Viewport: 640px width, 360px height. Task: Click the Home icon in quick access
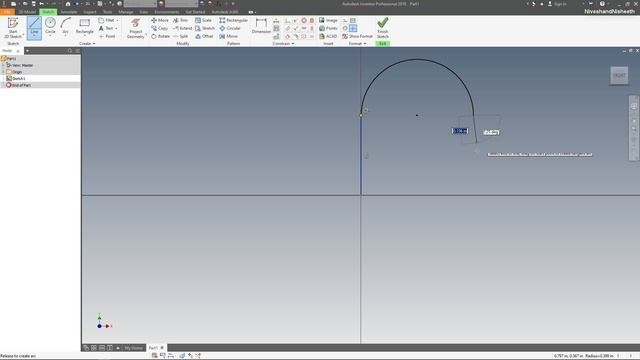pos(68,4)
